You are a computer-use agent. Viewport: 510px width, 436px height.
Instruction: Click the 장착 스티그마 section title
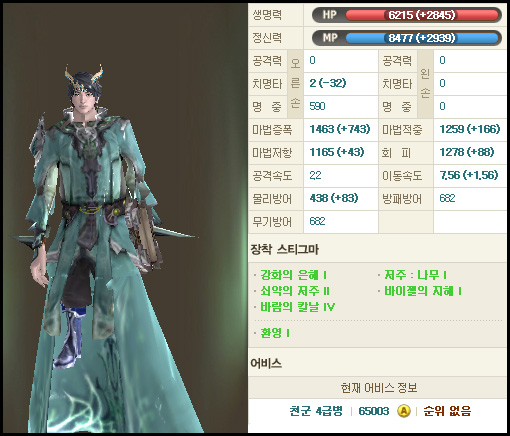pos(285,249)
